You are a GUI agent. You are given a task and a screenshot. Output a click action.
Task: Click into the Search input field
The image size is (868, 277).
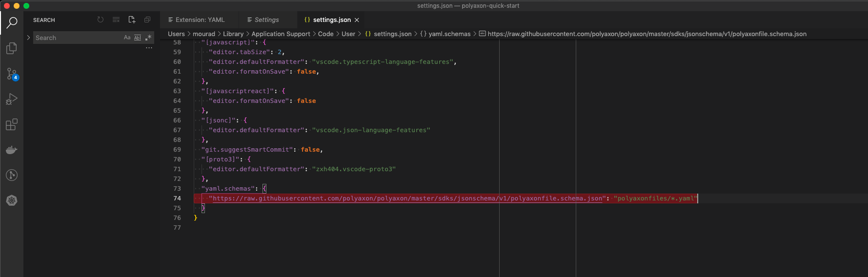tap(78, 38)
